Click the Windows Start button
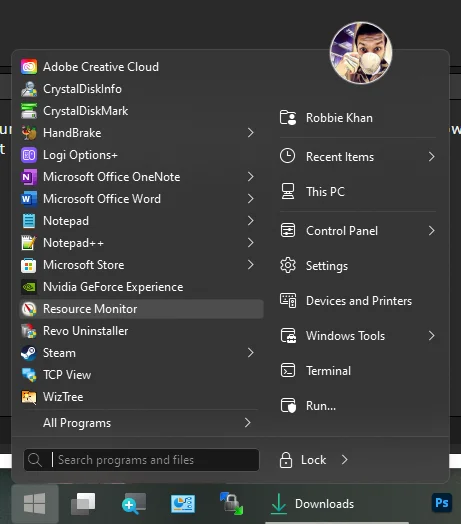This screenshot has width=461, height=524. point(35,504)
